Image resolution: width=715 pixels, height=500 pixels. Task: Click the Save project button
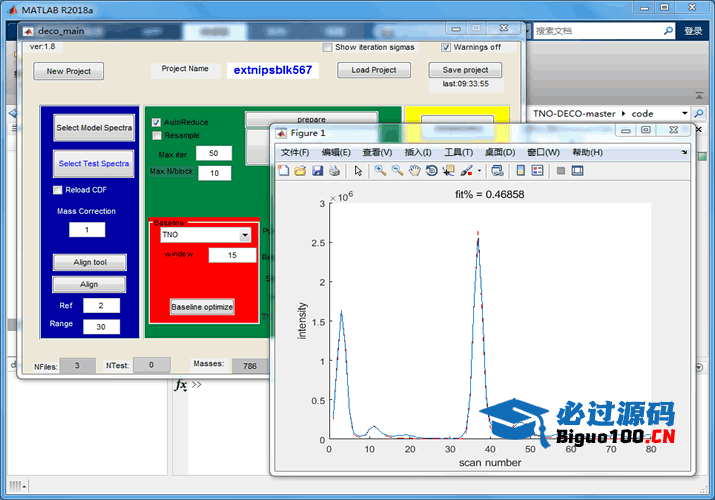pos(465,70)
